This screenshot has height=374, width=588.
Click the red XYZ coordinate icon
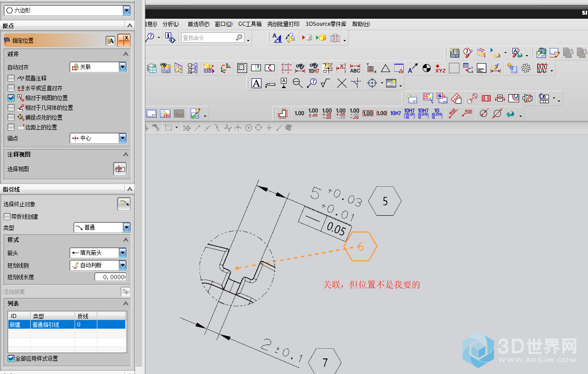pos(440,68)
